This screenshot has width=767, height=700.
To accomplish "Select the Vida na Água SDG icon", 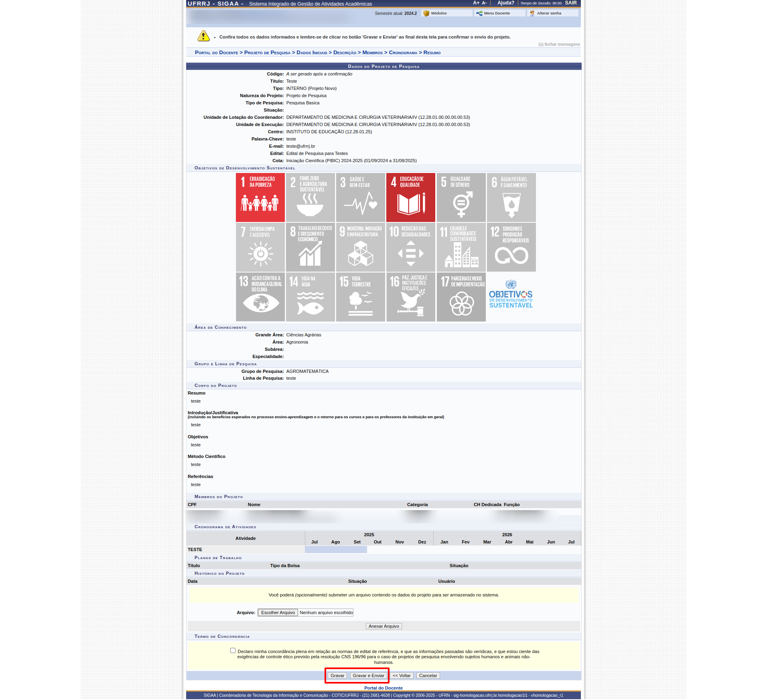I will click(x=310, y=297).
